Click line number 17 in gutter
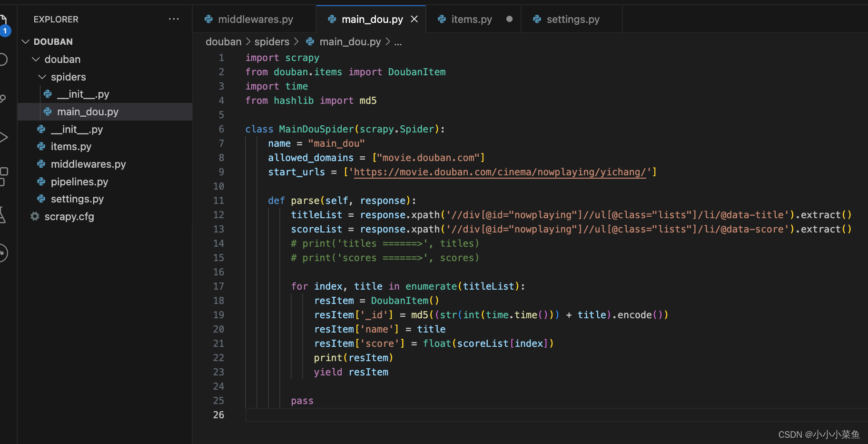The image size is (868, 444). (218, 286)
